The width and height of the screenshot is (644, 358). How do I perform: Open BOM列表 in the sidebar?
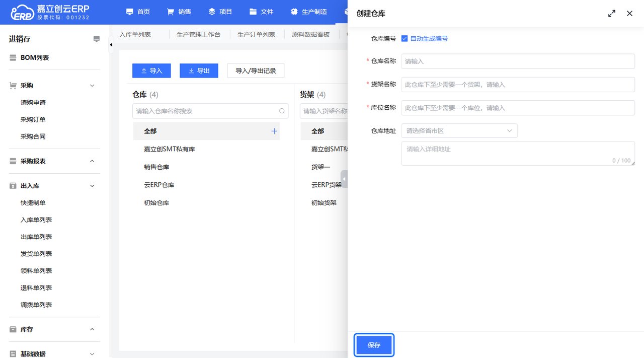point(35,58)
